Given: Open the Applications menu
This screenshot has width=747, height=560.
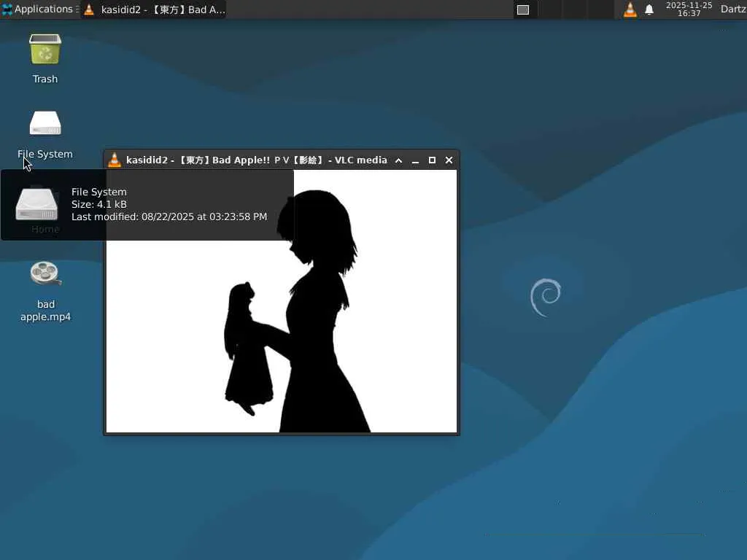Looking at the screenshot, I should tap(39, 9).
